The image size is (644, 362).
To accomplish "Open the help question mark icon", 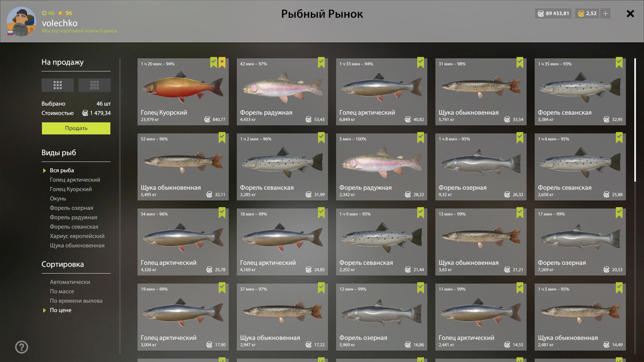I will (x=21, y=347).
